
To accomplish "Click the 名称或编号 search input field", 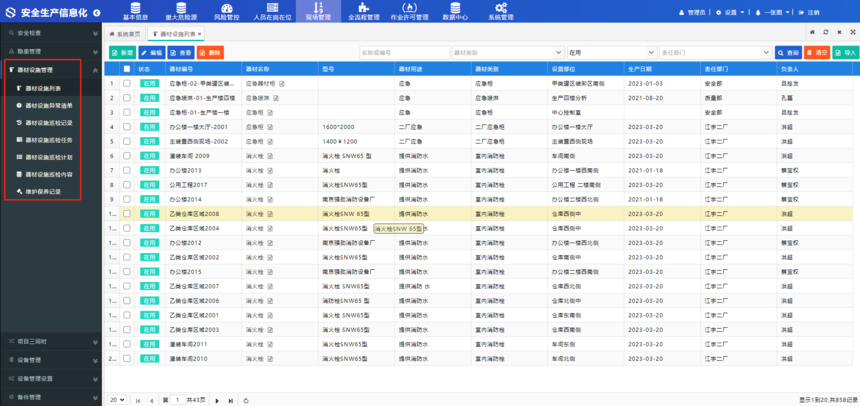I will pyautogui.click(x=403, y=52).
